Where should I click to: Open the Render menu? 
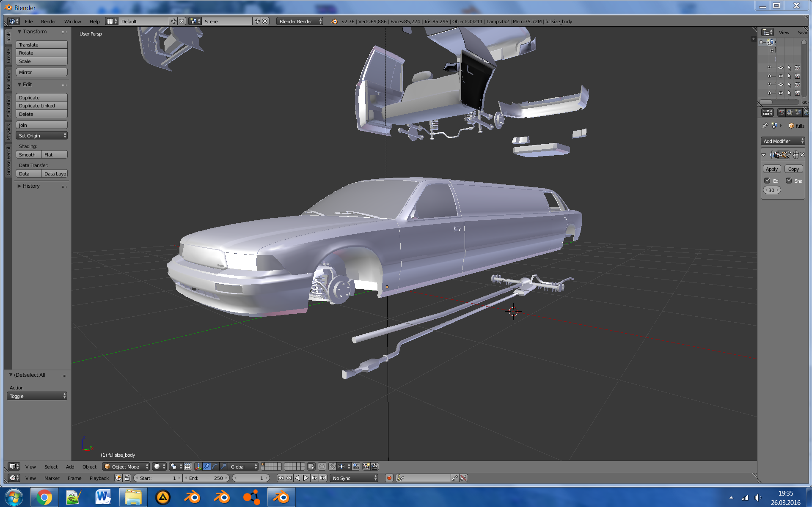click(48, 22)
